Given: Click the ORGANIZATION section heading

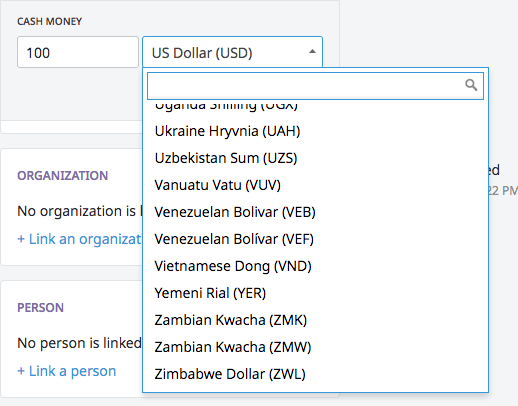Looking at the screenshot, I should tap(63, 176).
